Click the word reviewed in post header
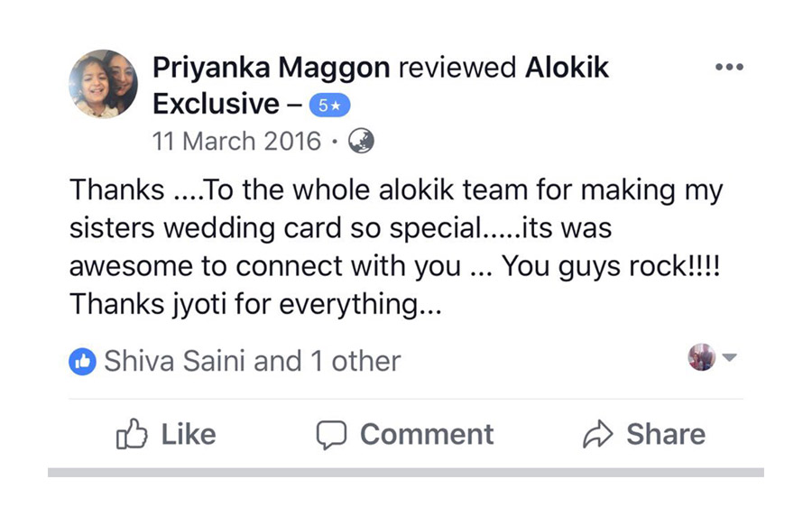This screenshot has width=812, height=507. point(457,68)
